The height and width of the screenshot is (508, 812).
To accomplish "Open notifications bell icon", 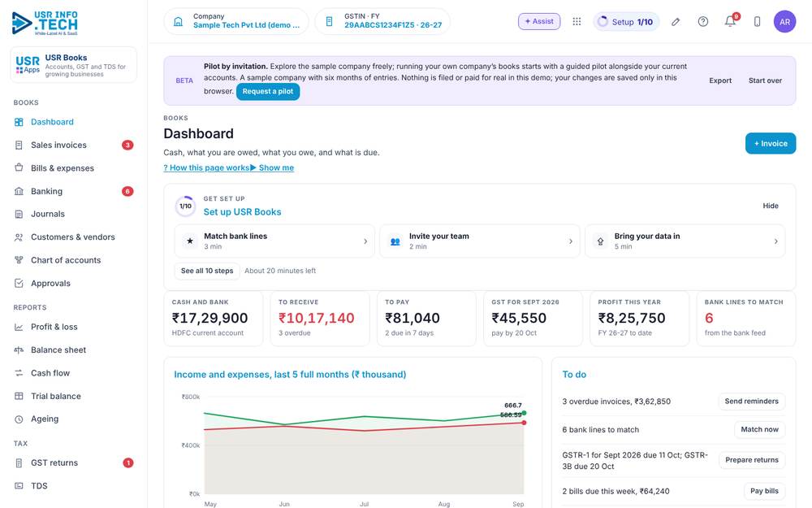I will (x=730, y=21).
